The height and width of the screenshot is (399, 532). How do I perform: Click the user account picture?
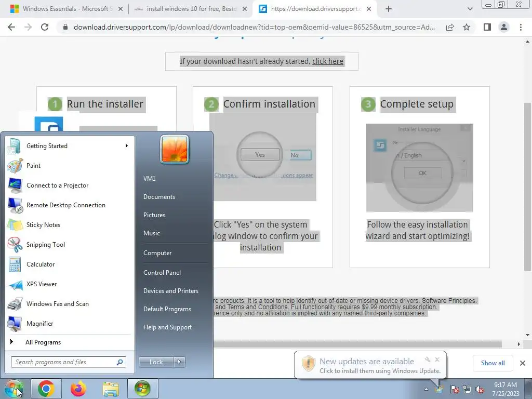point(175,150)
